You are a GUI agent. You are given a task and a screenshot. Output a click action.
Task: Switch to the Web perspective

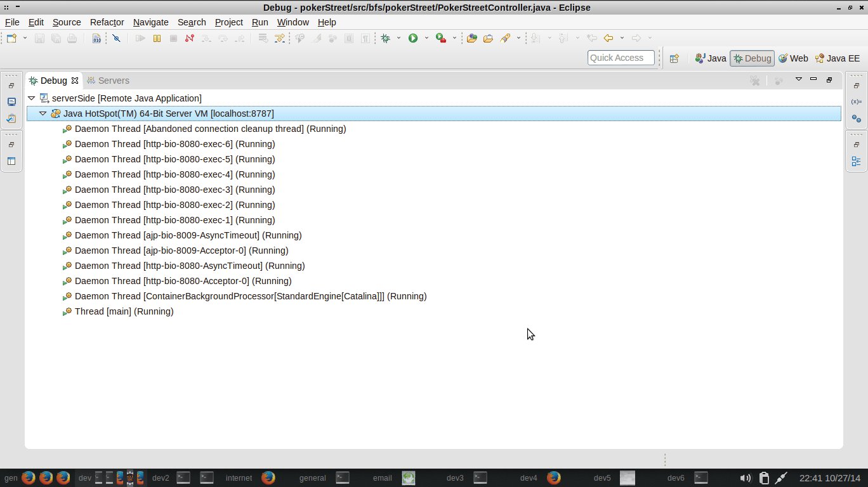pos(793,58)
